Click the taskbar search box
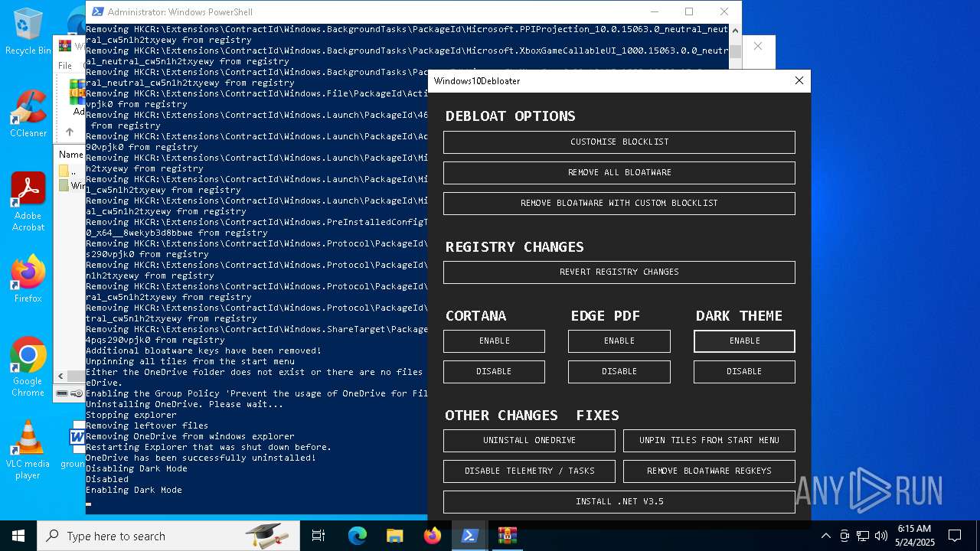 click(x=168, y=536)
